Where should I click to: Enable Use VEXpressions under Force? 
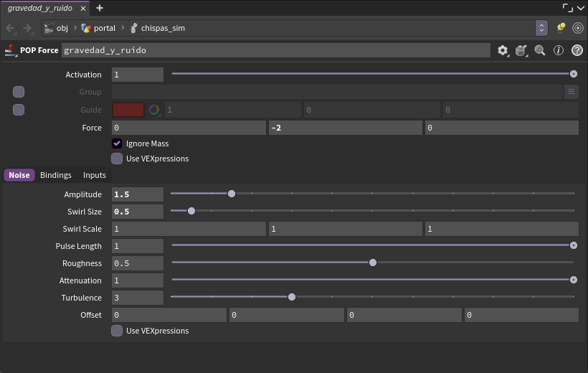[117, 159]
